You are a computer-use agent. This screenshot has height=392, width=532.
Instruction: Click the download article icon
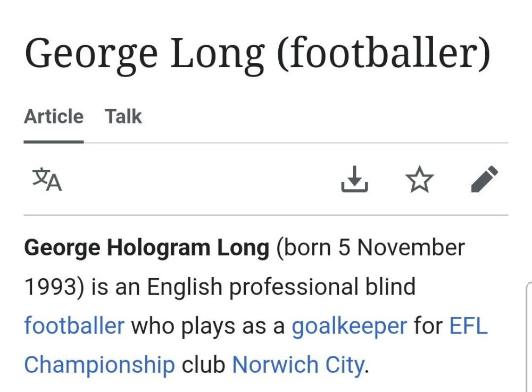[354, 179]
